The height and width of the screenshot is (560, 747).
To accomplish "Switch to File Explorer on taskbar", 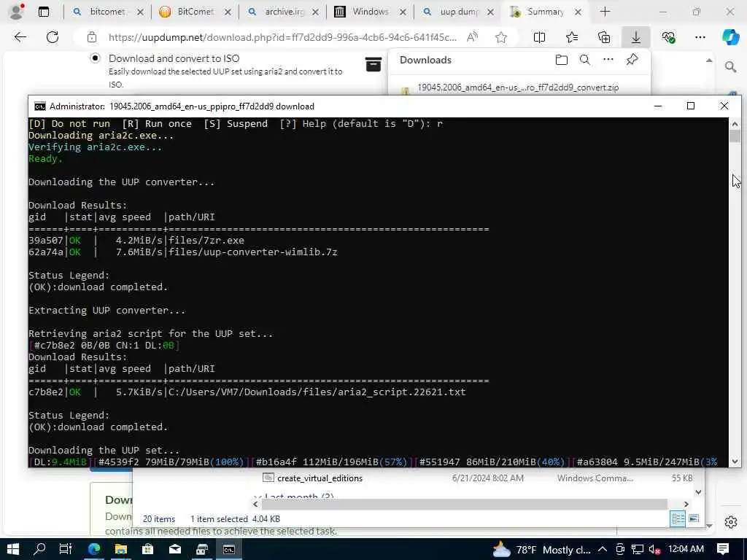I will [x=121, y=550].
